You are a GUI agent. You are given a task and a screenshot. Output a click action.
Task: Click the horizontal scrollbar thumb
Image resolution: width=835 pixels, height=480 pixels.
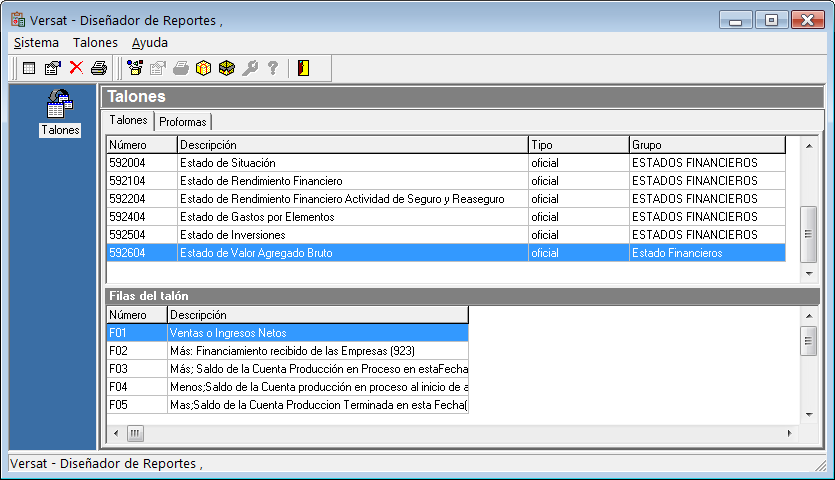[135, 434]
